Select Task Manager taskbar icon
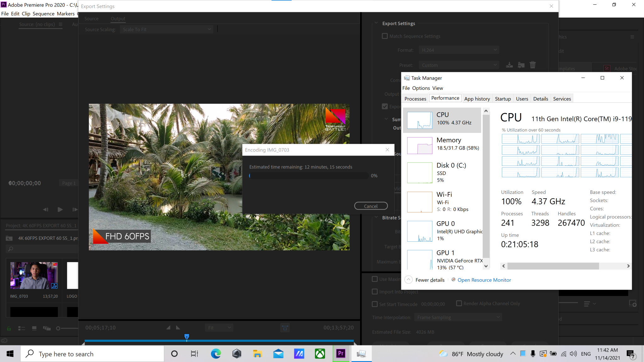 [x=361, y=354]
